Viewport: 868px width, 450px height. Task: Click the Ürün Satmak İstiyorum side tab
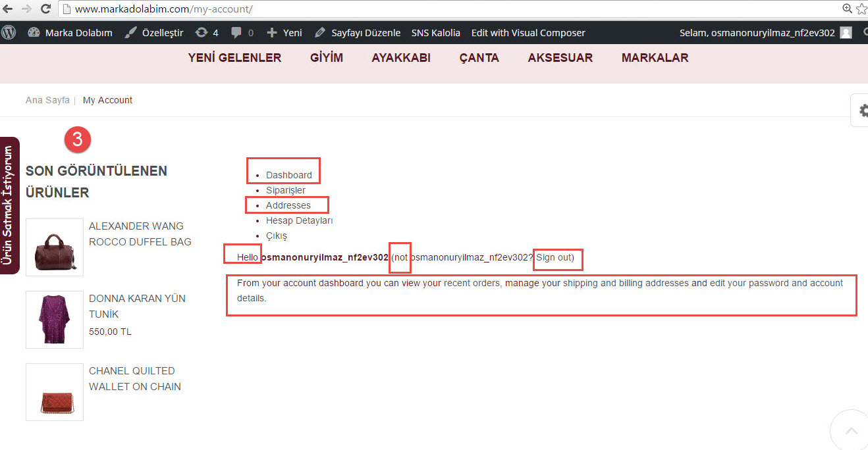(9, 205)
